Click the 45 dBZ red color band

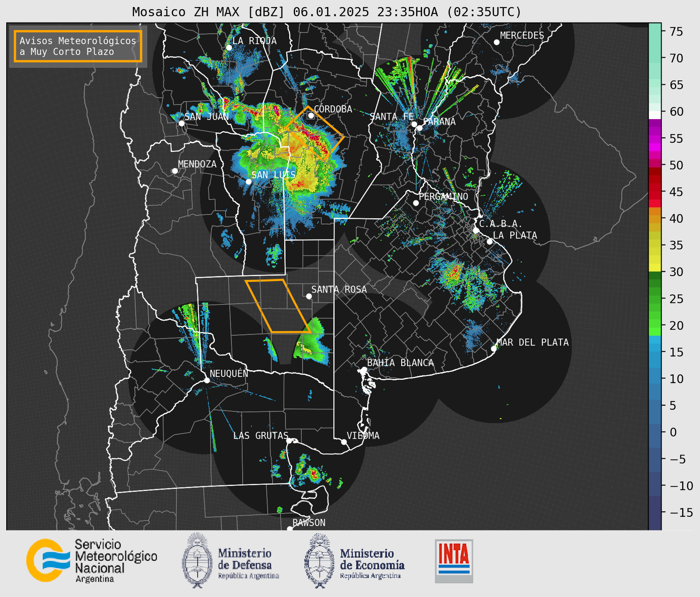click(x=655, y=192)
